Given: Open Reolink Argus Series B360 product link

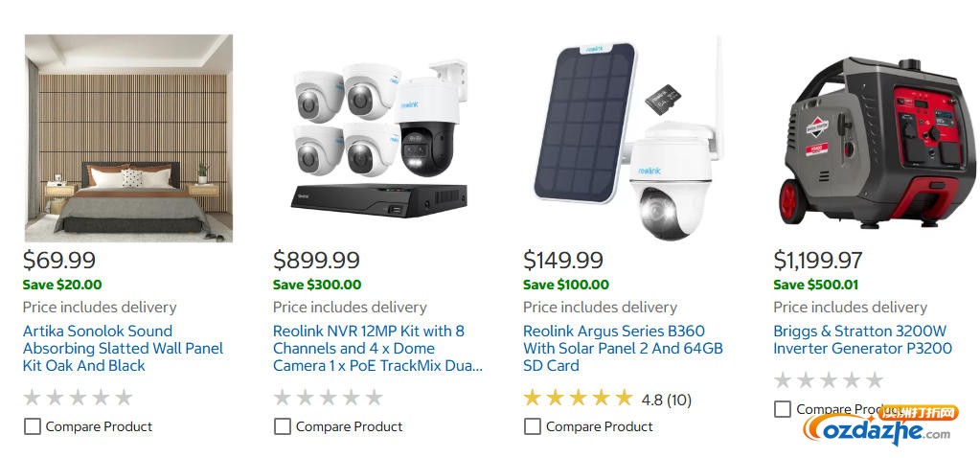Looking at the screenshot, I should 623,348.
